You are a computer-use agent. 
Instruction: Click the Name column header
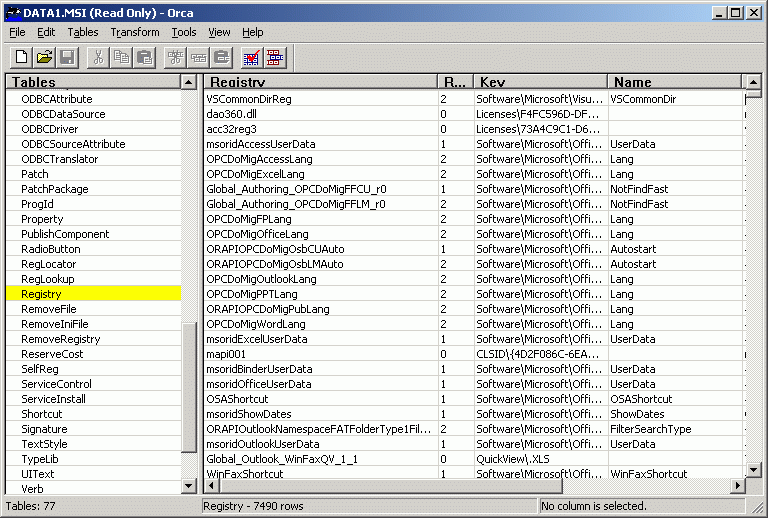(x=674, y=82)
